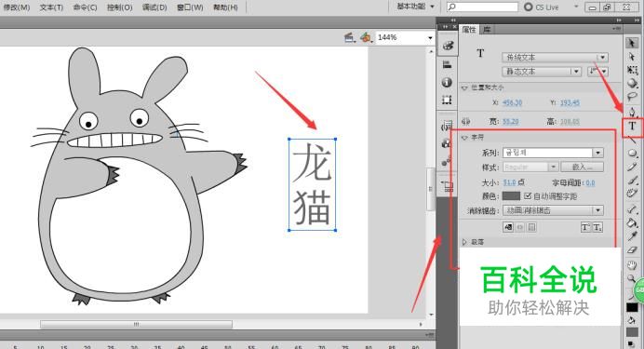Select the 3D Rotation tool
The width and height of the screenshot is (644, 349).
(632, 84)
